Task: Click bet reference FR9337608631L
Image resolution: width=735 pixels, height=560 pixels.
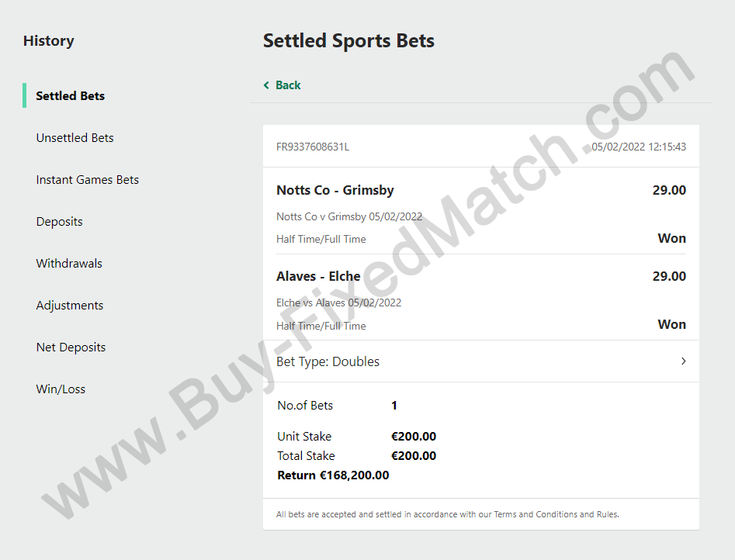Action: point(313,147)
